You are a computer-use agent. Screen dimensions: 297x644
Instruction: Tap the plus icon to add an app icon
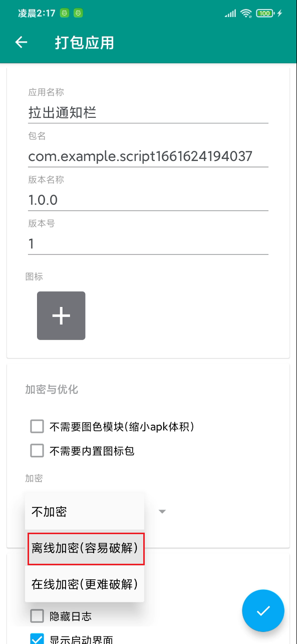click(61, 315)
